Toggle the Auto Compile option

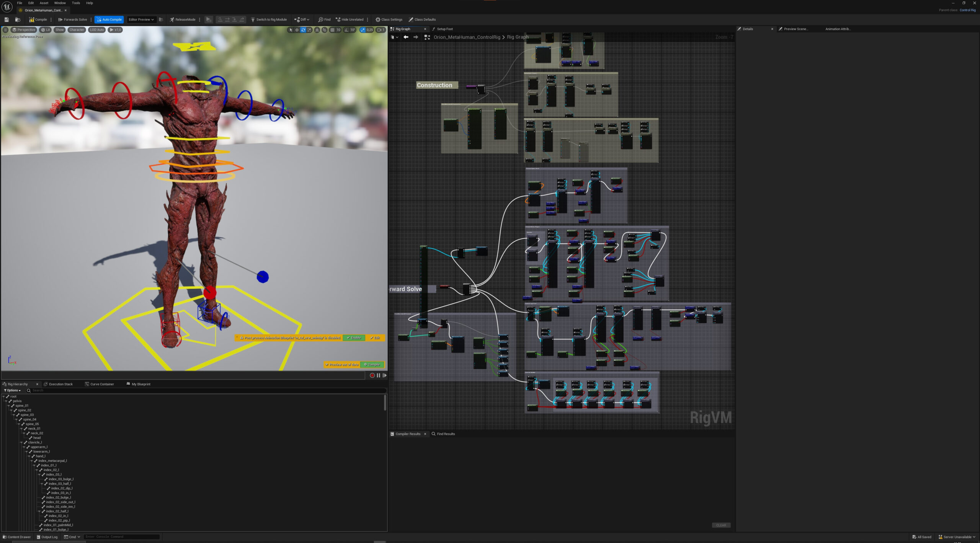pyautogui.click(x=109, y=20)
